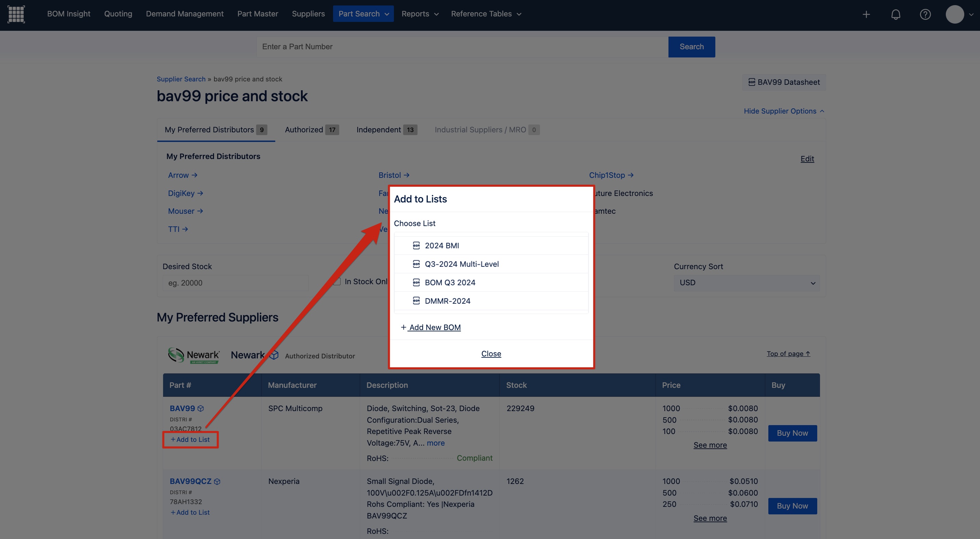Image resolution: width=980 pixels, height=539 pixels.
Task: Open Part Master menu item
Action: 257,14
